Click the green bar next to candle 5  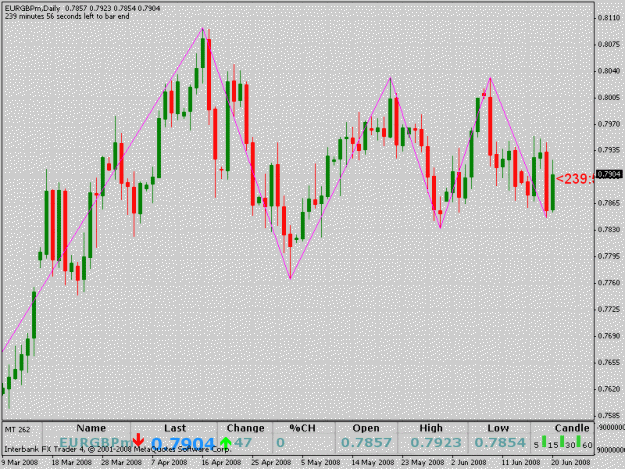[544, 441]
